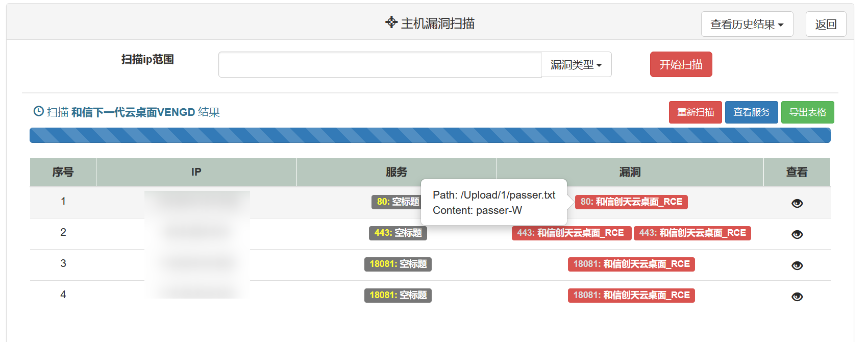868x342 pixels.
Task: View details via eye icon in row 1
Action: 797,203
